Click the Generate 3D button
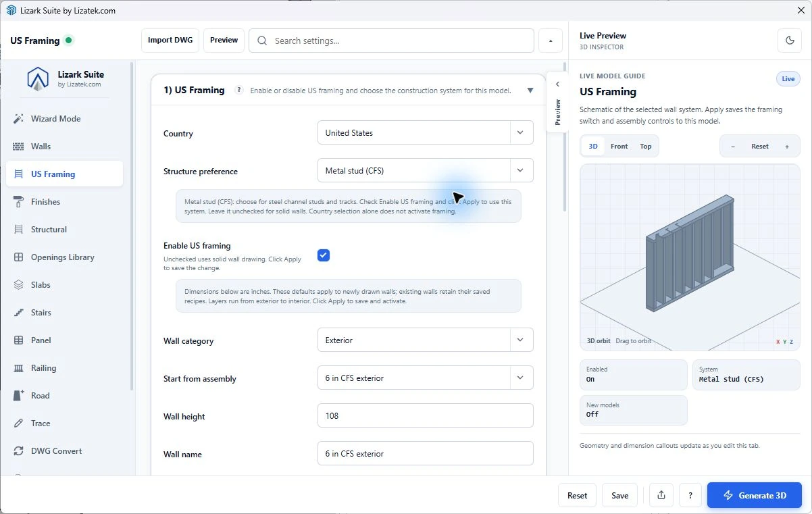 [755, 495]
